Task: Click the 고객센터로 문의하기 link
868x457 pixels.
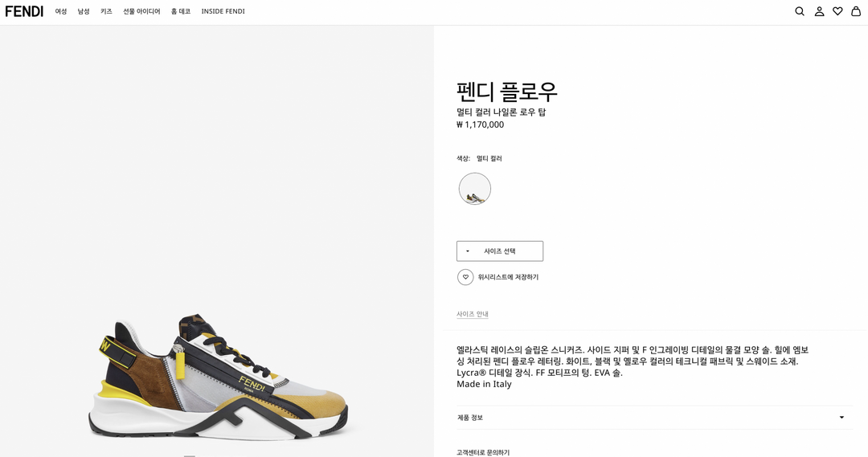Action: pyautogui.click(x=483, y=452)
